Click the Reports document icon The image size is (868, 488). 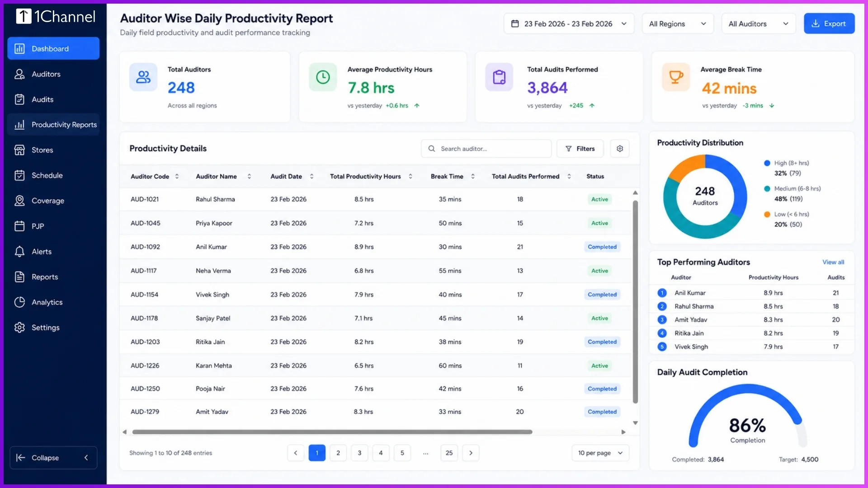click(x=19, y=277)
